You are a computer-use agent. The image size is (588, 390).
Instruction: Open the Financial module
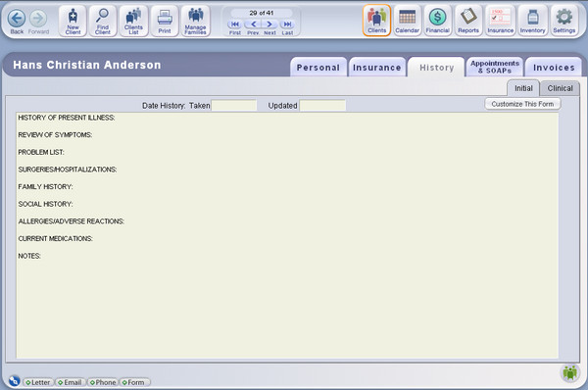coord(438,21)
